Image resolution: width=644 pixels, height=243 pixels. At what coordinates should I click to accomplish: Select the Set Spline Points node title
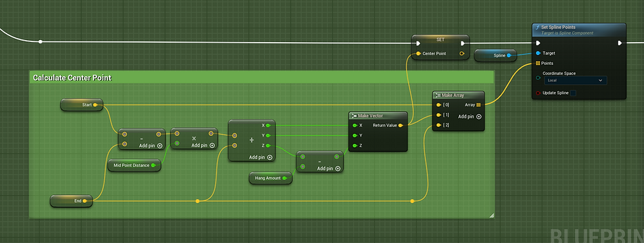(558, 27)
